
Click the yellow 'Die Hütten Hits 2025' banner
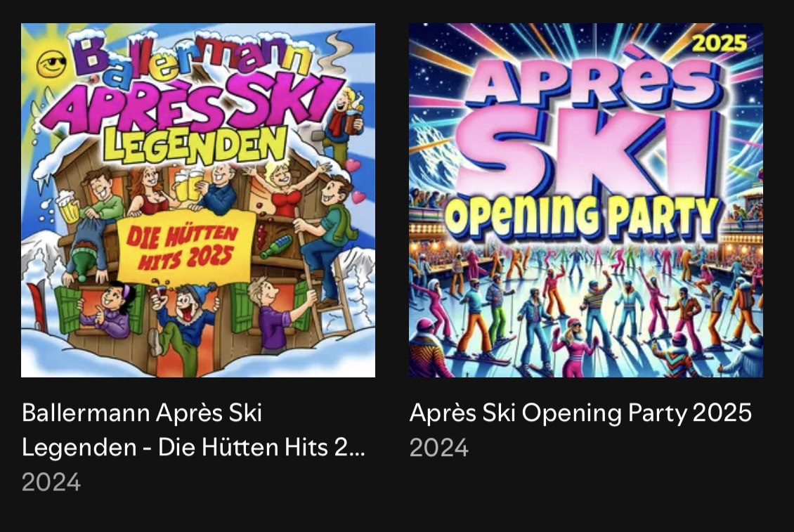(x=186, y=248)
